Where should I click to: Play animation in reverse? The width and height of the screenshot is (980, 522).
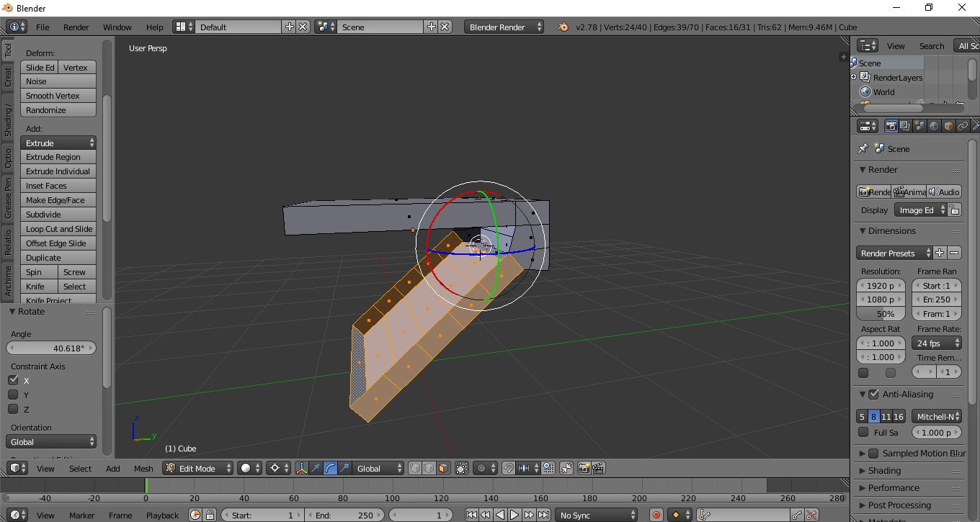click(x=500, y=515)
